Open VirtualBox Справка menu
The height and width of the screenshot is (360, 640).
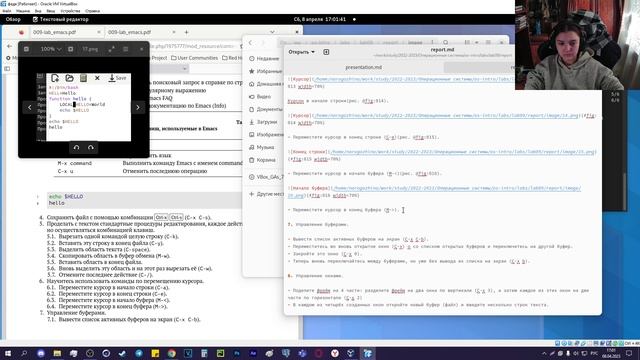[x=93, y=11]
